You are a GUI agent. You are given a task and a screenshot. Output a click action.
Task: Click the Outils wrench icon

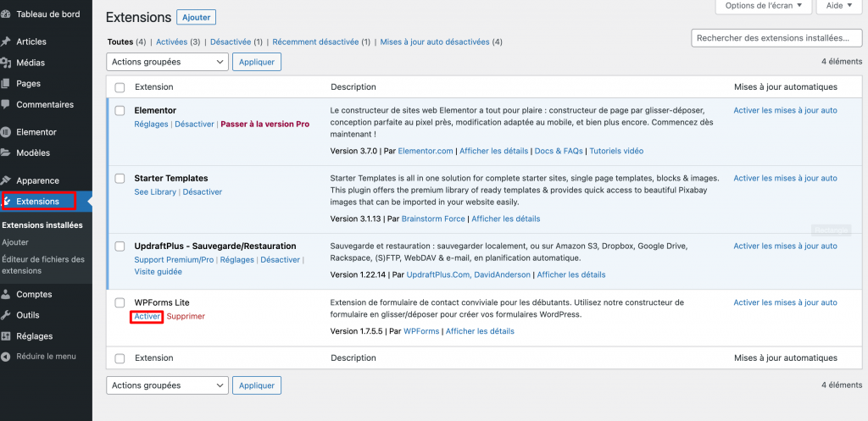point(6,315)
